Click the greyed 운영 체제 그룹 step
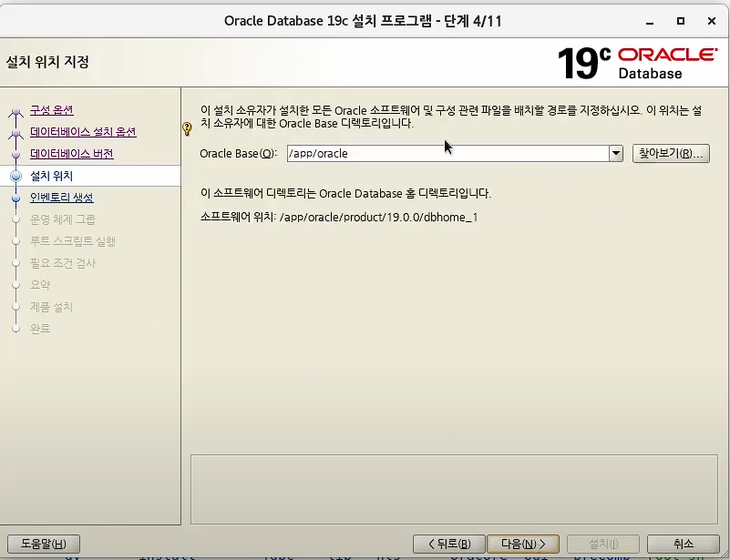The height and width of the screenshot is (560, 730). pos(62,219)
